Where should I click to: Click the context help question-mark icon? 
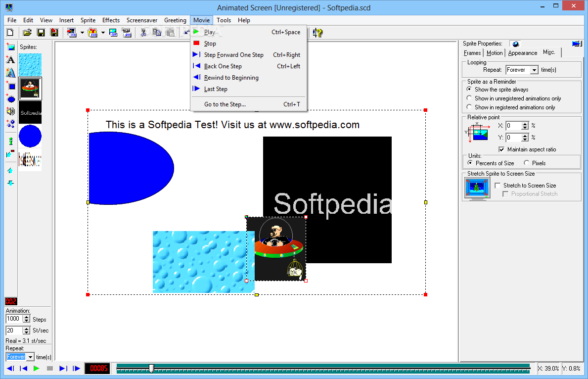pos(317,33)
